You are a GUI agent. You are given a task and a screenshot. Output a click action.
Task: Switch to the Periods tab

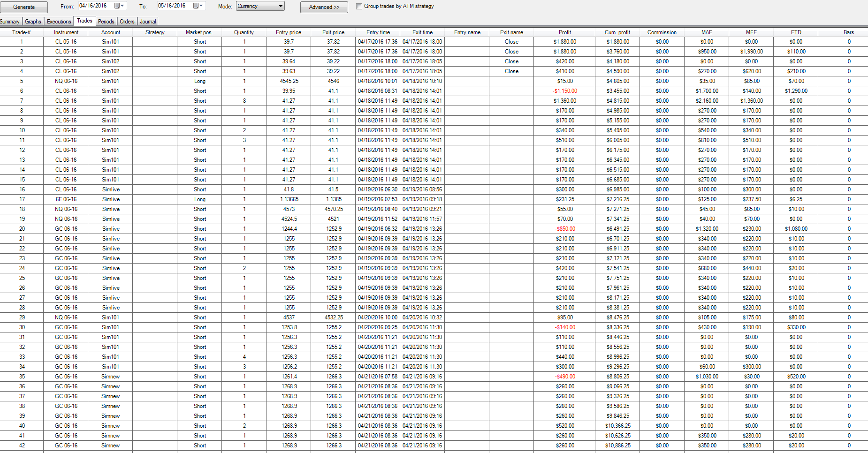coord(106,22)
